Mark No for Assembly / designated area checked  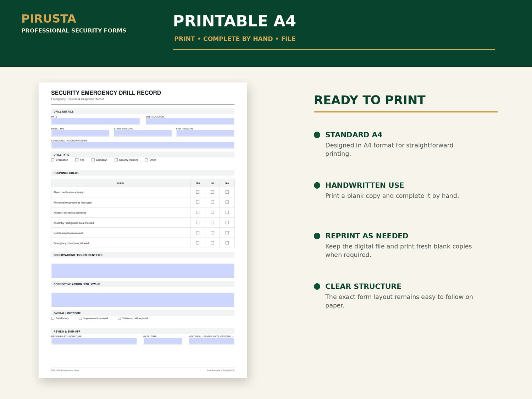click(x=212, y=223)
